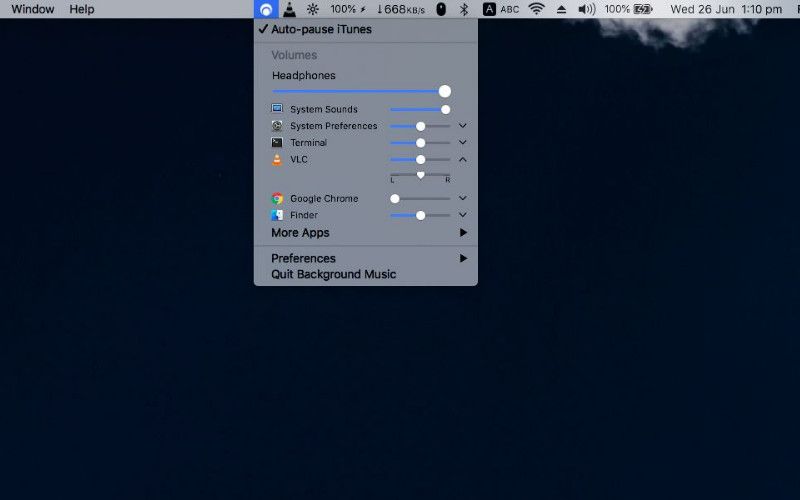Click the brightness sun icon in menu bar
Image resolution: width=800 pixels, height=500 pixels.
click(x=313, y=9)
